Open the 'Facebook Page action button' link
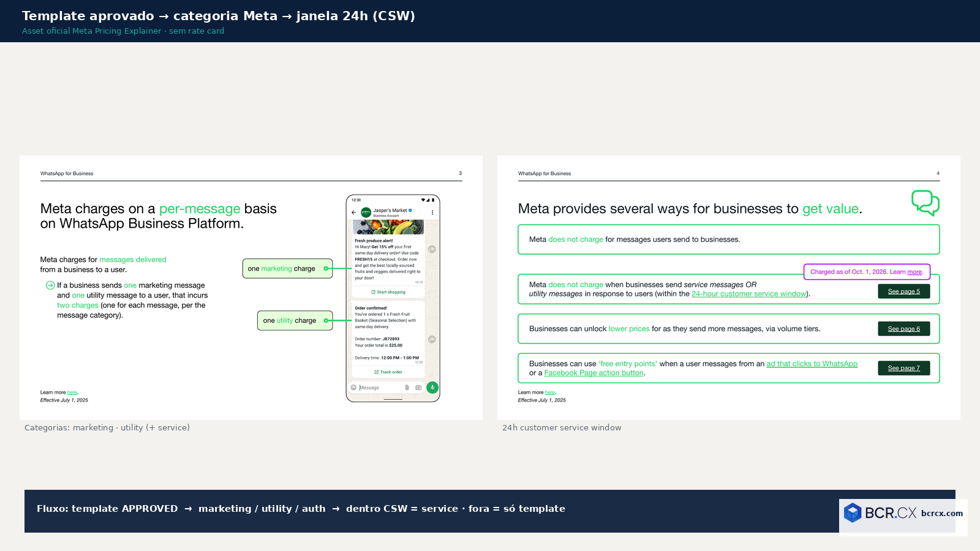Screen dimensions: 980x551 [x=594, y=373]
